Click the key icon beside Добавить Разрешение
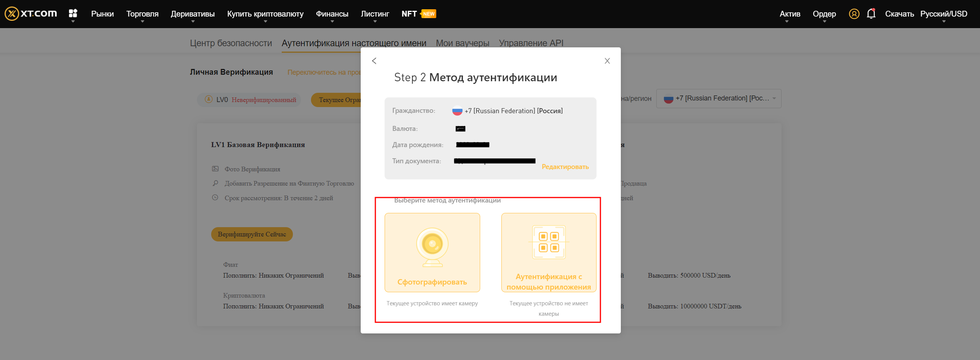The image size is (980, 360). pyautogui.click(x=215, y=183)
